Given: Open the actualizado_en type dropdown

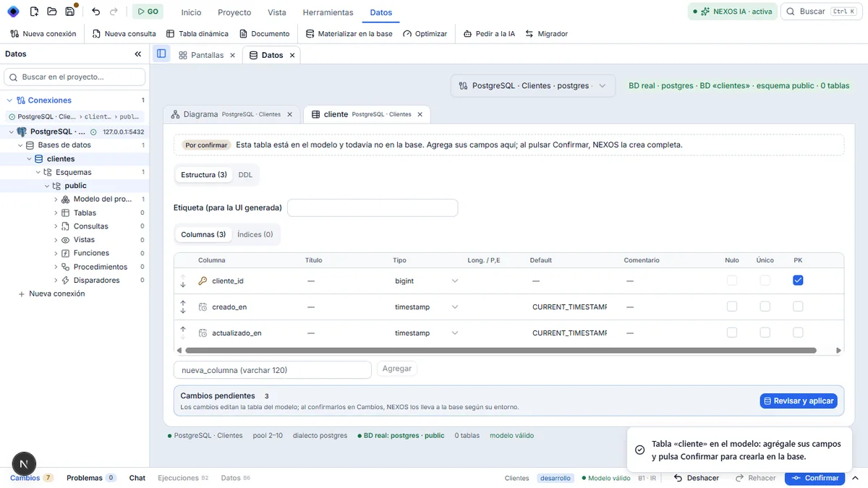Looking at the screenshot, I should coord(427,333).
